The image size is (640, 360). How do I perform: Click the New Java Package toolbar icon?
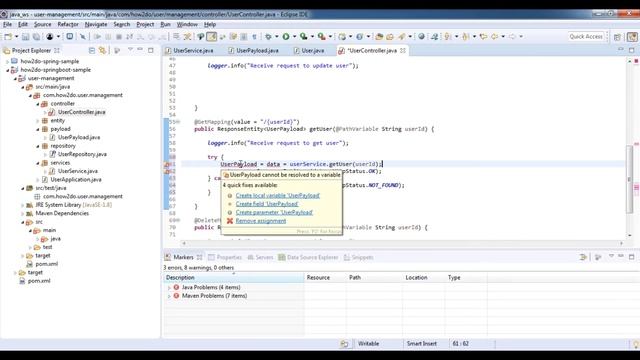click(x=342, y=37)
